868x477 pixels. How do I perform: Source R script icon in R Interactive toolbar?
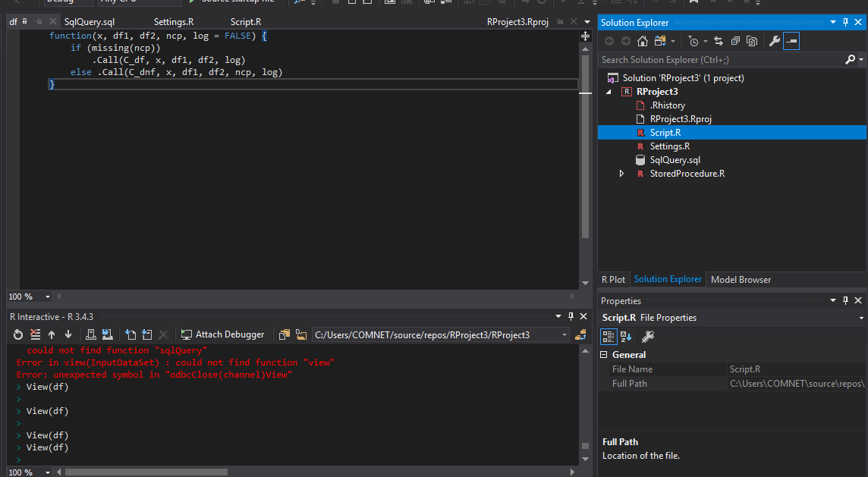click(130, 334)
